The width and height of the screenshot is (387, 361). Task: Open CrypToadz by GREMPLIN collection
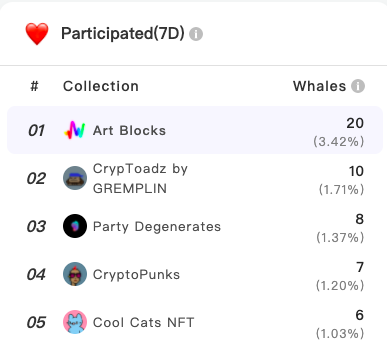[x=140, y=178]
